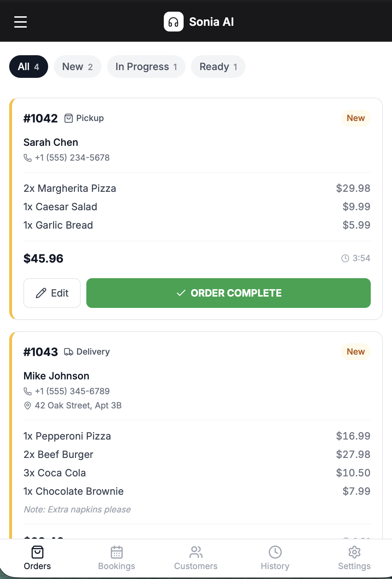Open the hamburger menu

21,22
